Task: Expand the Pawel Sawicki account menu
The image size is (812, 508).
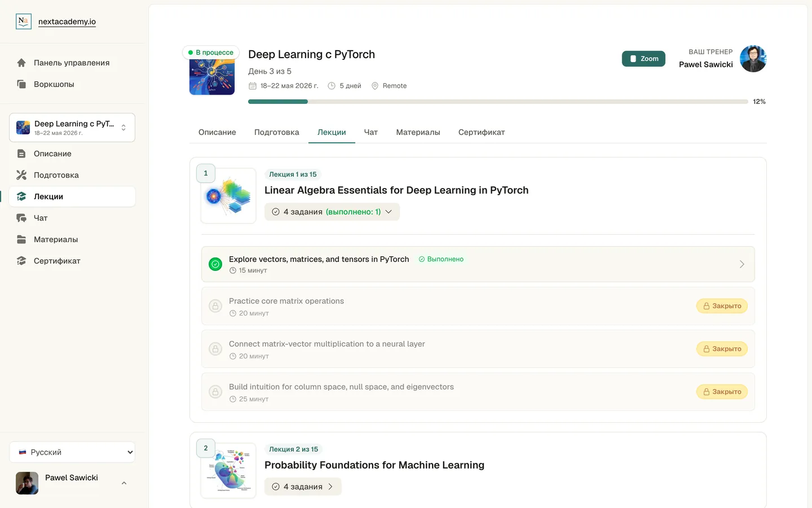Action: point(72,483)
